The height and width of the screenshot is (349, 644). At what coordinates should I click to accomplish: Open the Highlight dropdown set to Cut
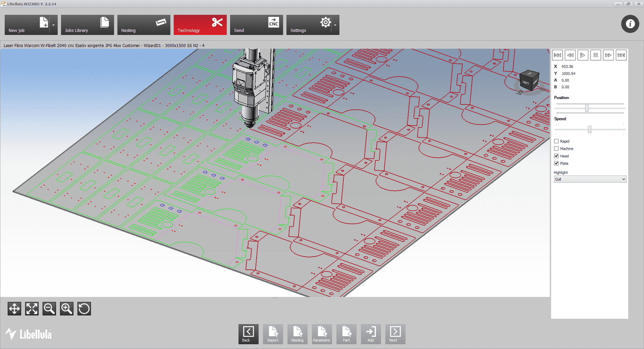coord(590,179)
